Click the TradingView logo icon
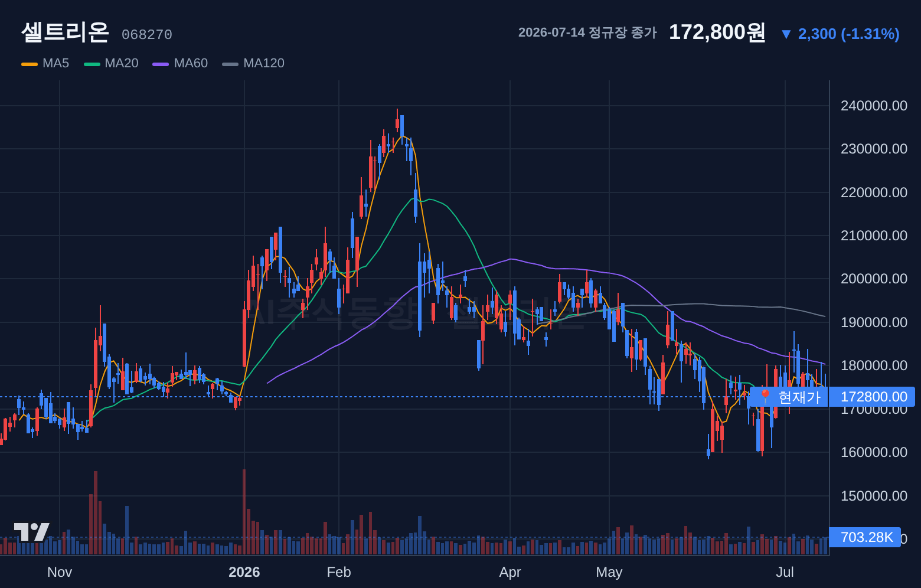This screenshot has width=921, height=588. 32,532
